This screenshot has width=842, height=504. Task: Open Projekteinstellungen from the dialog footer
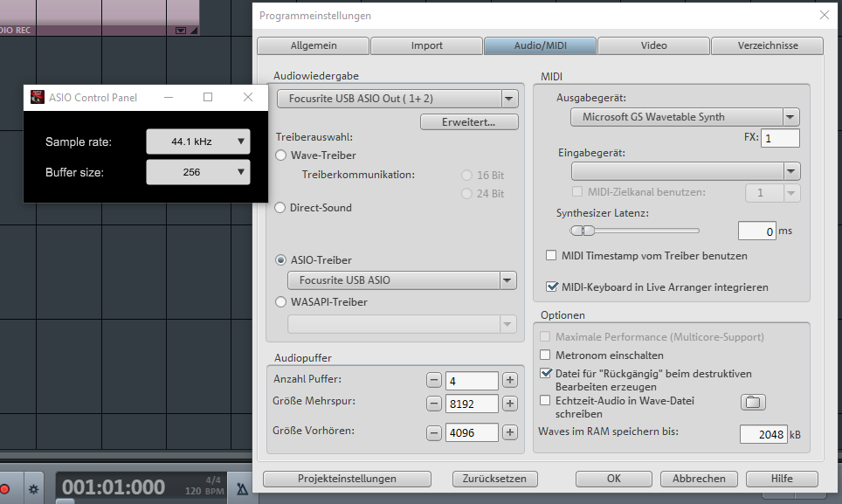click(347, 479)
